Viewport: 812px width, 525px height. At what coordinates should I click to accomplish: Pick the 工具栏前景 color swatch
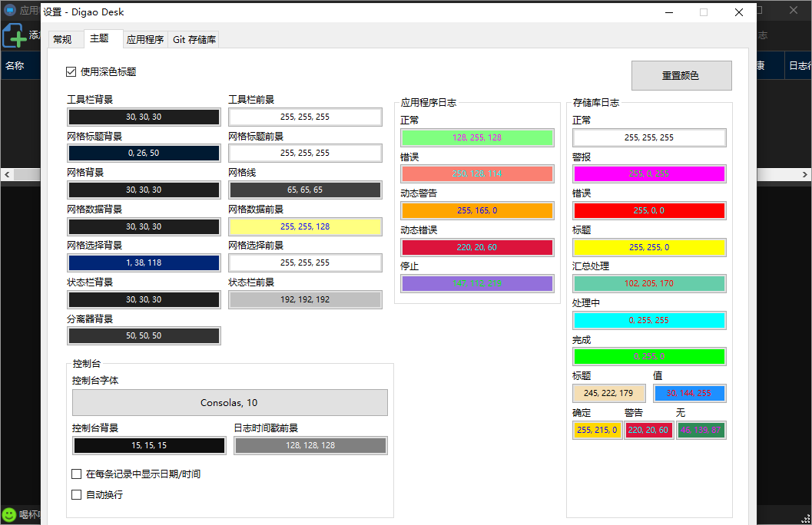click(x=305, y=117)
